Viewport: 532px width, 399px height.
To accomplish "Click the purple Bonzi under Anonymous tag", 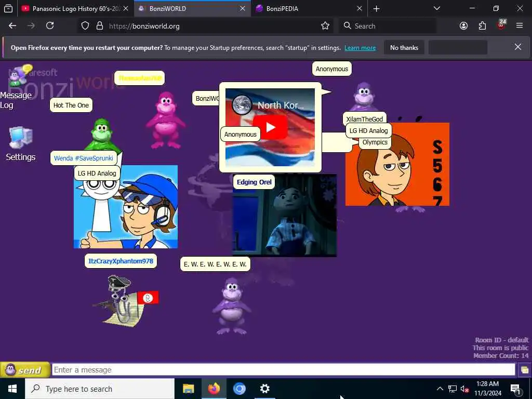I will coord(364,96).
